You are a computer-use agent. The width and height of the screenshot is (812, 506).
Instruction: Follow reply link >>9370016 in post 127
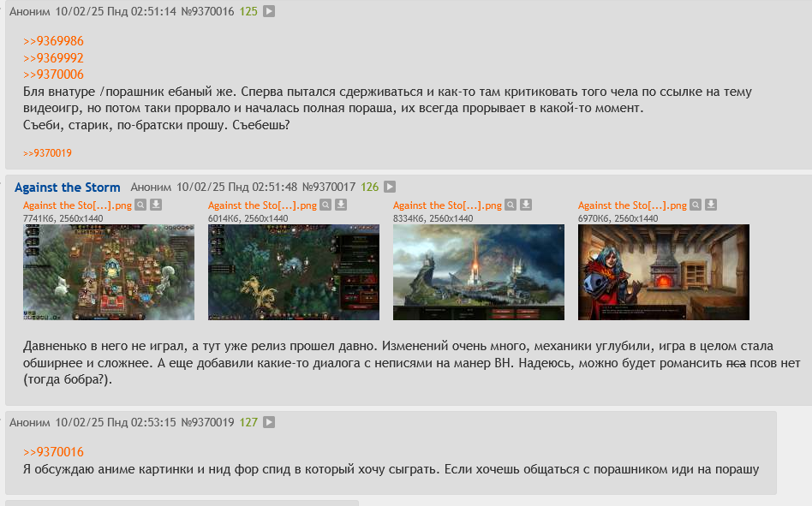[x=53, y=452]
